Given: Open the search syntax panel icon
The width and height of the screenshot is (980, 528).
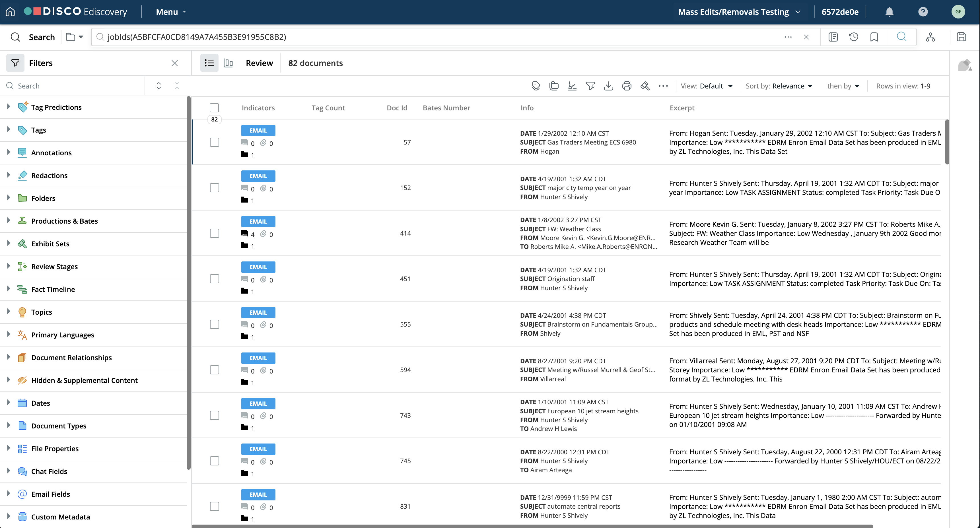Looking at the screenshot, I should 833,37.
